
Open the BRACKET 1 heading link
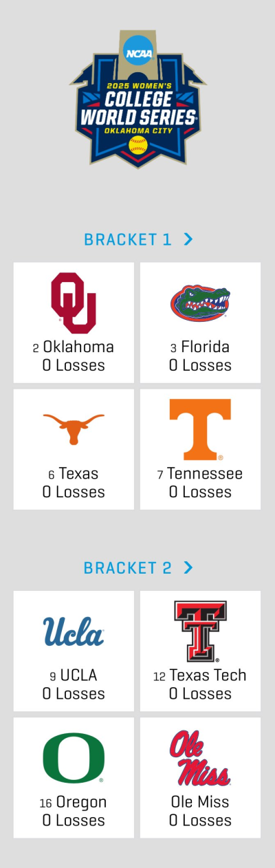coord(127,239)
